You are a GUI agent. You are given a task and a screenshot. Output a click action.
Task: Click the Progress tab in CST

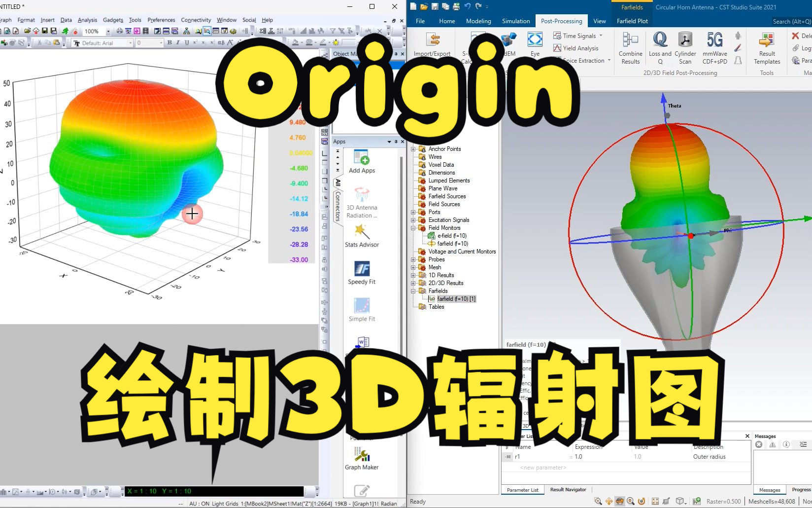pyautogui.click(x=801, y=490)
